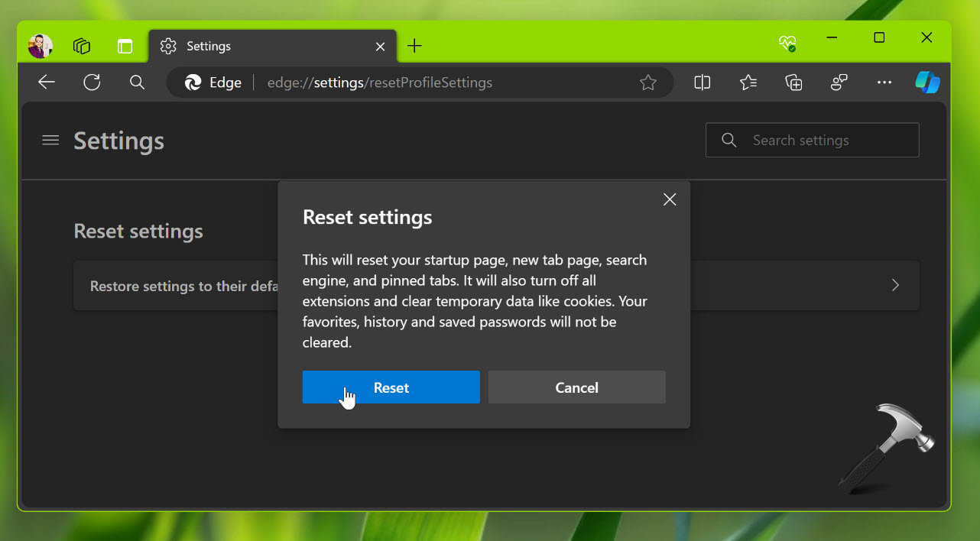
Task: Add this page to favorites star
Action: click(648, 83)
